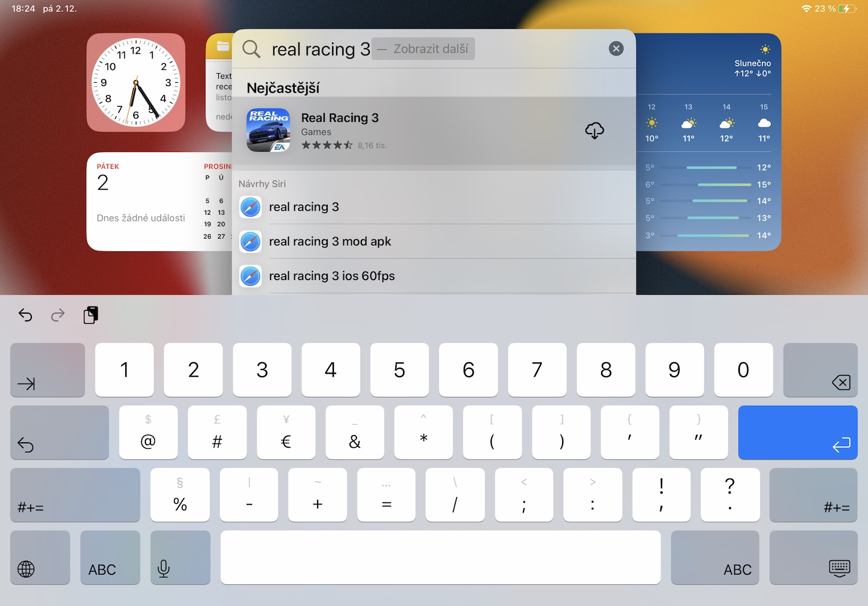Select Siri suggestion 'real racing 3'

tap(434, 207)
